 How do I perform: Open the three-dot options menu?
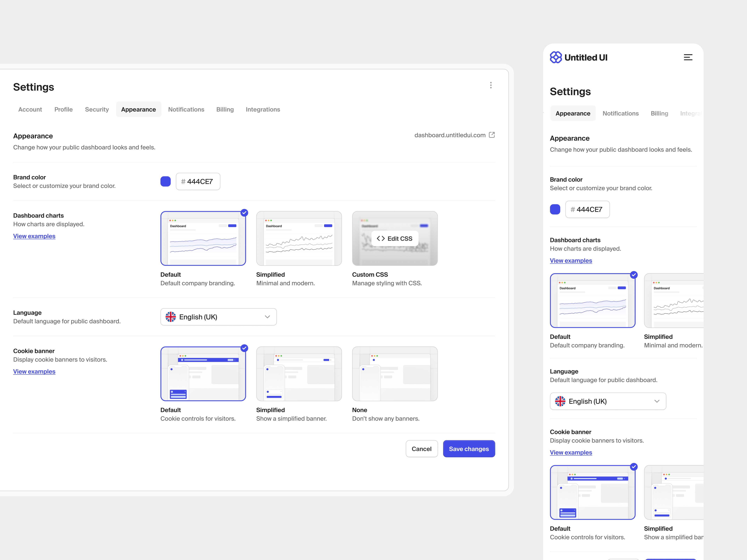491,85
